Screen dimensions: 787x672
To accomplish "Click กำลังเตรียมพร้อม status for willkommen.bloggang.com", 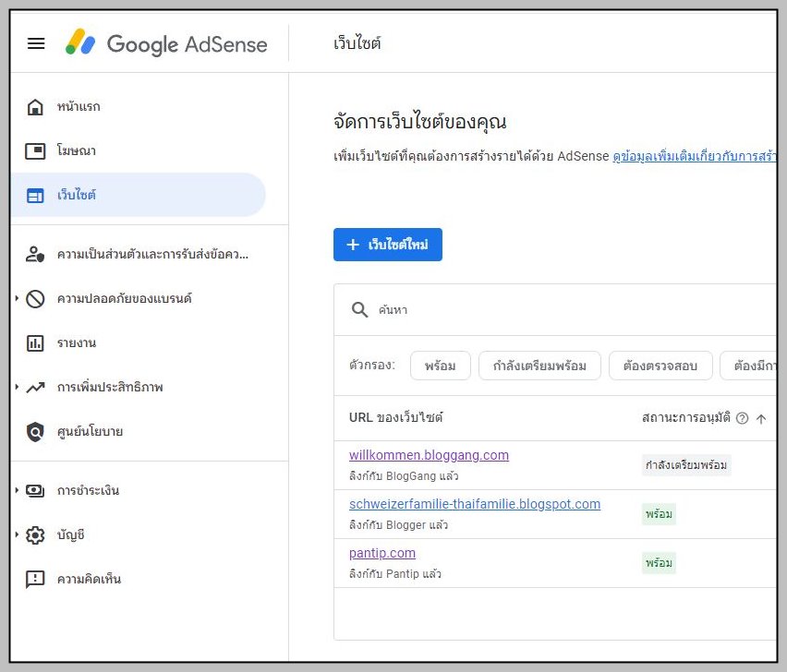I will (x=686, y=465).
